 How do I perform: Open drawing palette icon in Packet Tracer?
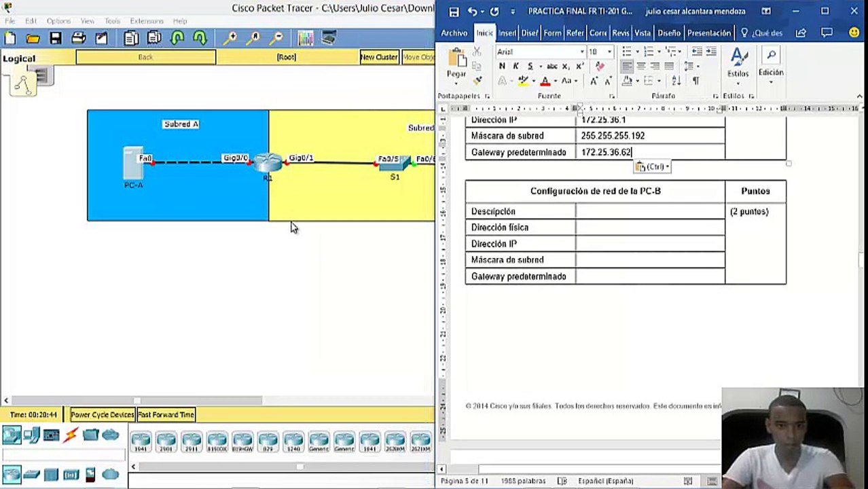tap(306, 39)
